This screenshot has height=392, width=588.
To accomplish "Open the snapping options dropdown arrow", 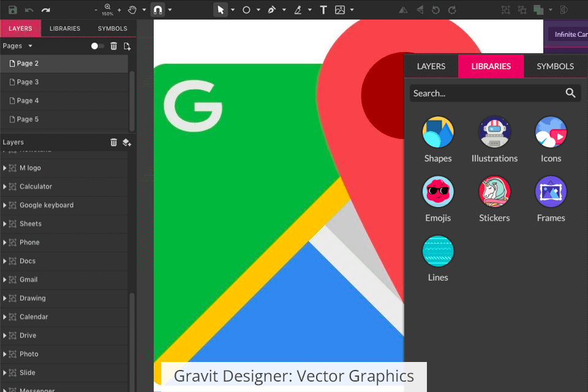I will [x=170, y=10].
